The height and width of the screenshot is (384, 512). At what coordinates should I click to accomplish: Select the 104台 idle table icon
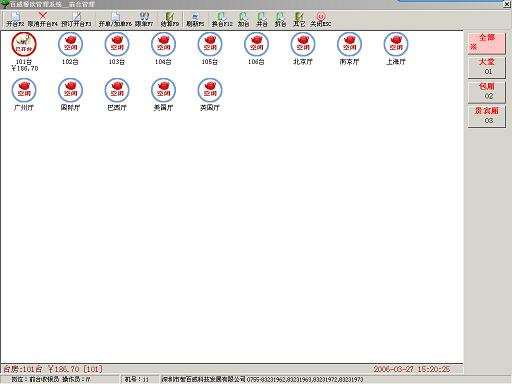[163, 44]
